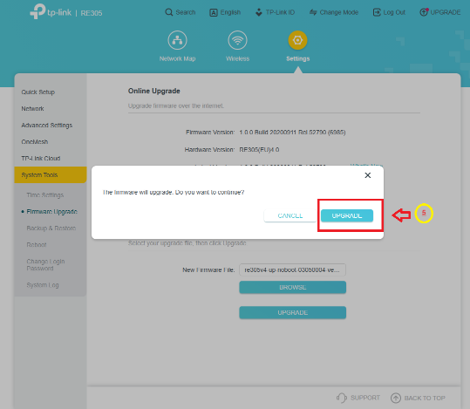Screen dimensions: 470x409
Task: Click the UPGRADE notice in the top bar
Action: [440, 12]
